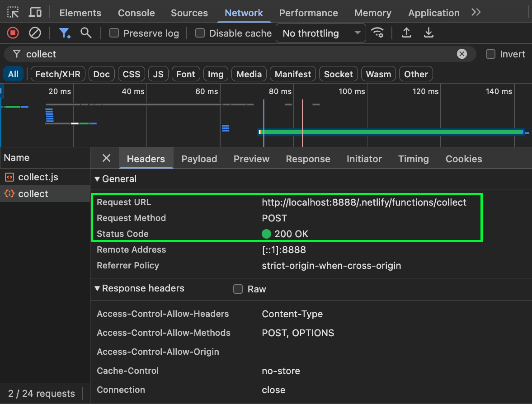Open the No throttling dropdown

(321, 33)
